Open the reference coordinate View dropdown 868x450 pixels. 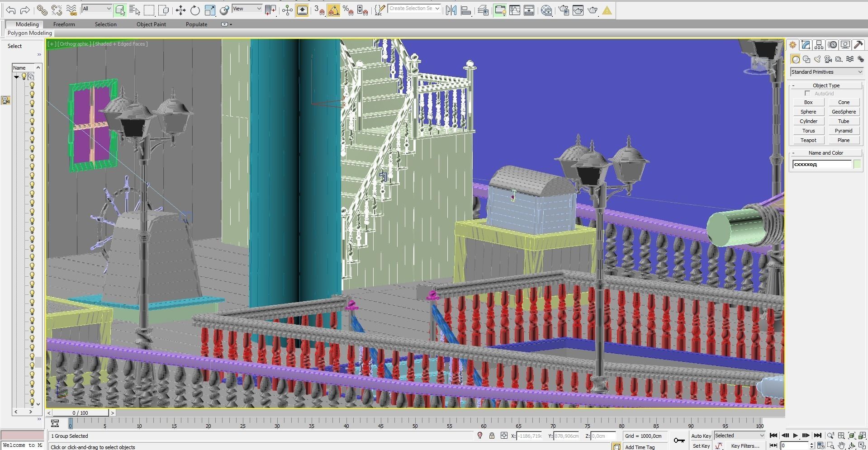coord(247,9)
